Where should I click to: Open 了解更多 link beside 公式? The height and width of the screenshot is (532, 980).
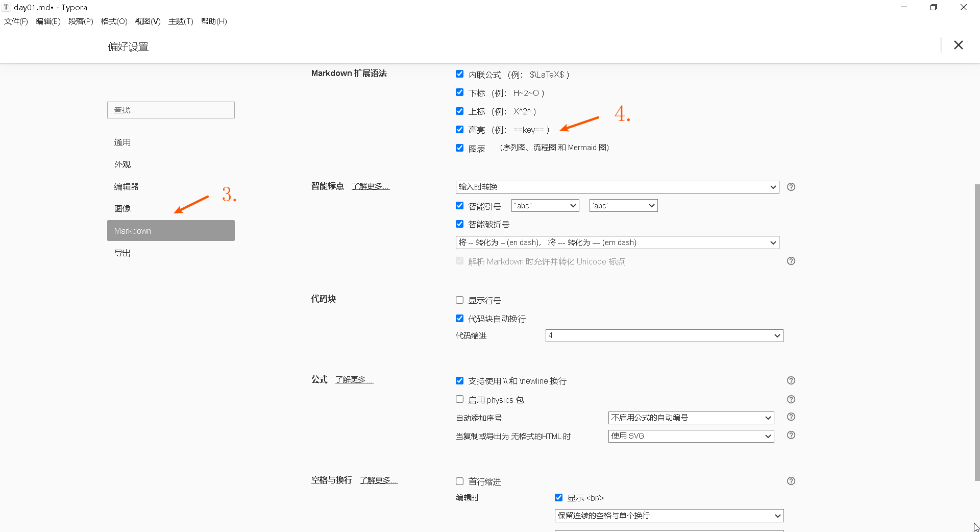click(x=354, y=380)
